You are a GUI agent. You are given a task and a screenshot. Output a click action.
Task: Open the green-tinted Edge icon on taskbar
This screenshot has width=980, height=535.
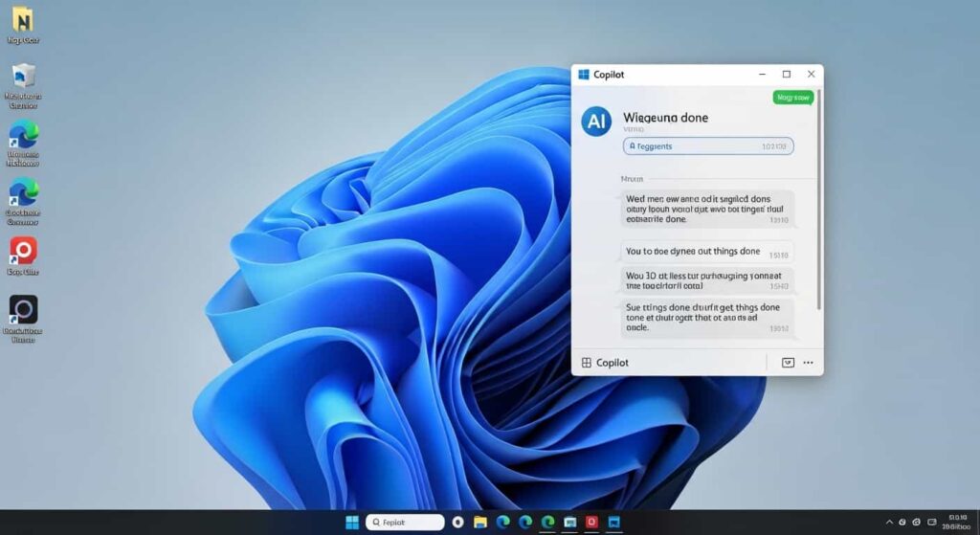[x=548, y=522]
